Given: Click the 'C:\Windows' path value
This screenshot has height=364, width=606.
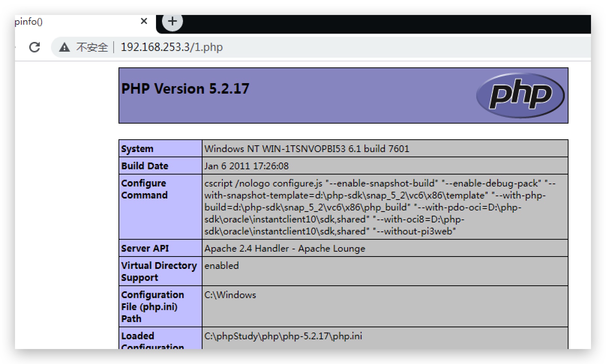Looking at the screenshot, I should 230,295.
